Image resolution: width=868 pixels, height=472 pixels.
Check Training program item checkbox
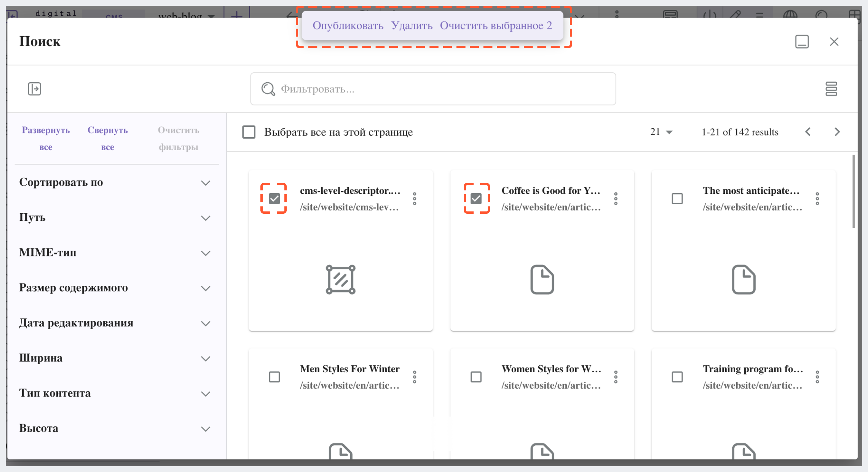(677, 377)
